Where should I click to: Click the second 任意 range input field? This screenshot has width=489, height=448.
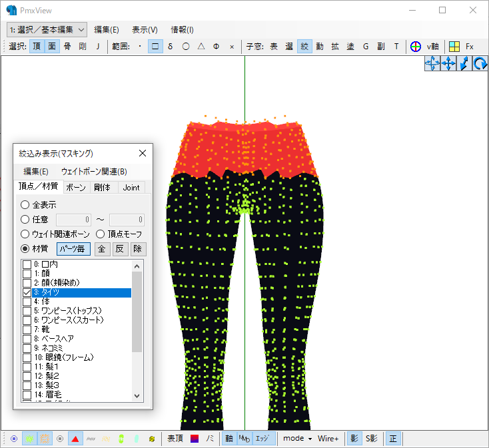pyautogui.click(x=127, y=220)
